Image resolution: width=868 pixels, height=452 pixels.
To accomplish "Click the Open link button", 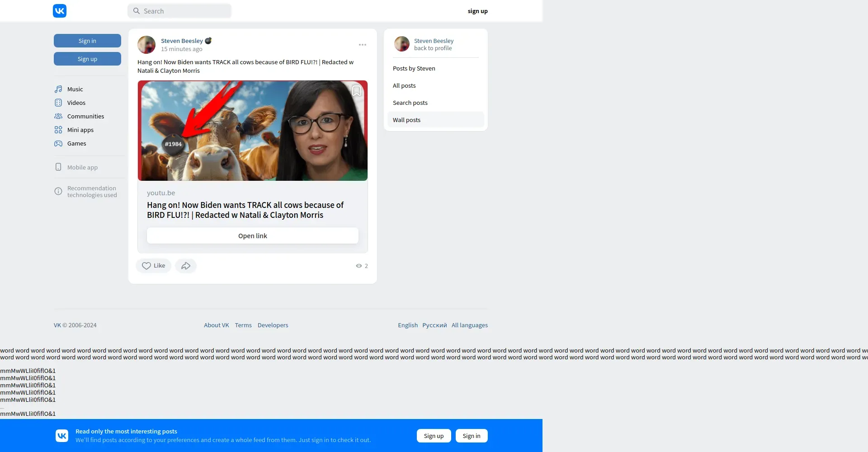I will [x=253, y=235].
